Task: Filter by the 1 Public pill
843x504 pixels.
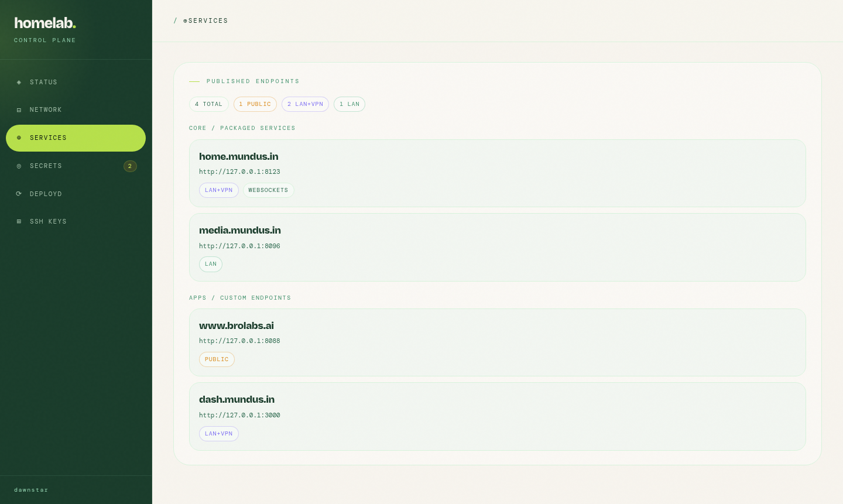Action: coord(255,104)
